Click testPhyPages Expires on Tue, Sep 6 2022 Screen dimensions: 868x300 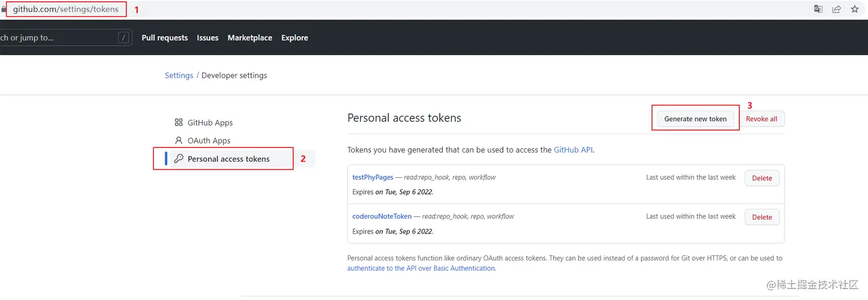pyautogui.click(x=393, y=192)
